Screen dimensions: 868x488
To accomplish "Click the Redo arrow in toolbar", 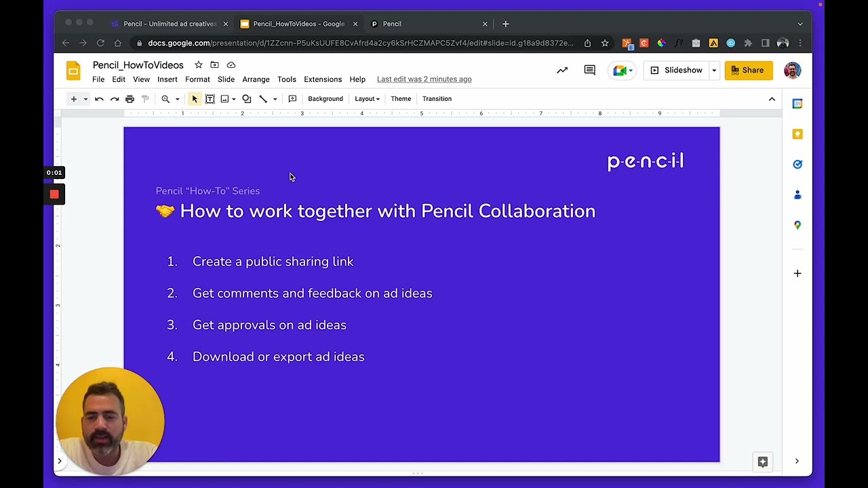I will click(x=115, y=99).
